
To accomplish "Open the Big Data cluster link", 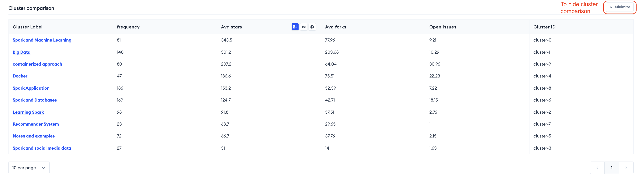I will [x=22, y=52].
